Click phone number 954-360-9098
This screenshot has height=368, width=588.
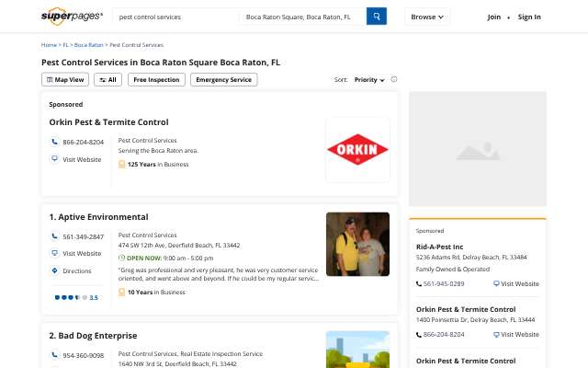click(84, 355)
